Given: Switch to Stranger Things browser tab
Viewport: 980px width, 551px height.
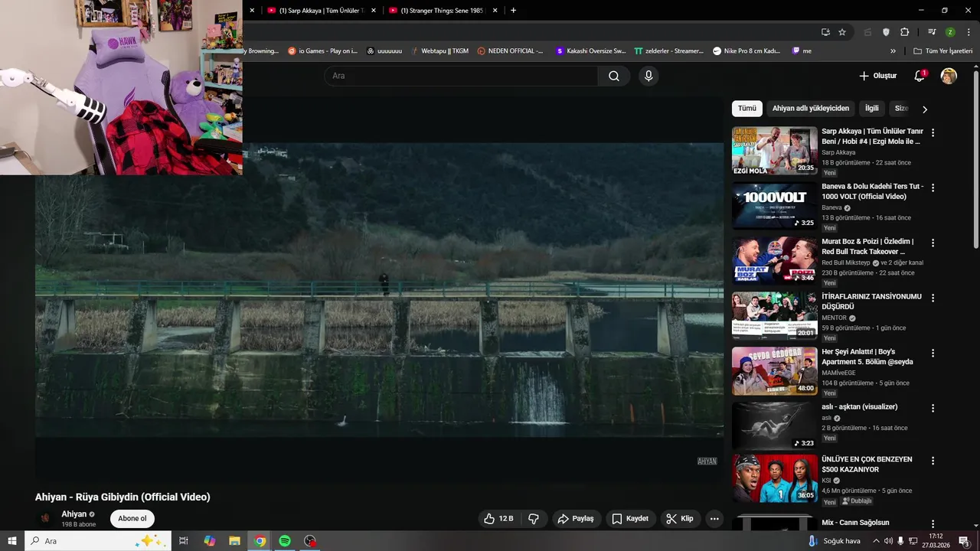Looking at the screenshot, I should tap(443, 11).
